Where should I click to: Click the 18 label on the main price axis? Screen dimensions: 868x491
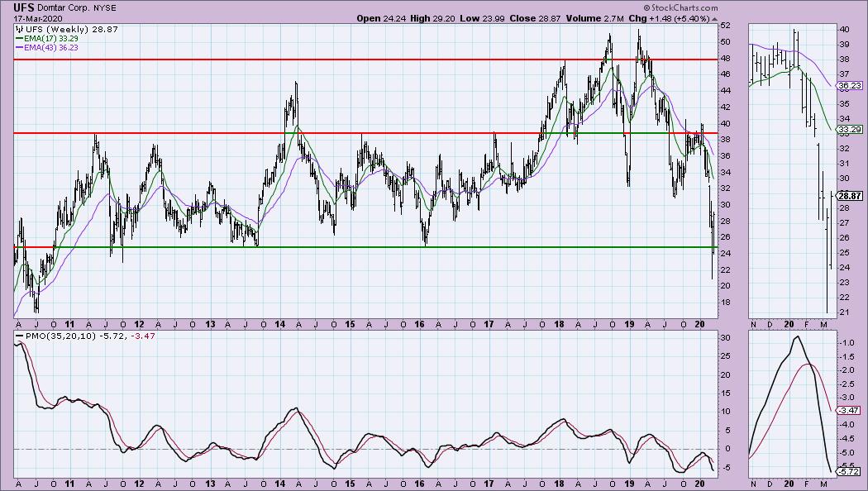tap(725, 303)
